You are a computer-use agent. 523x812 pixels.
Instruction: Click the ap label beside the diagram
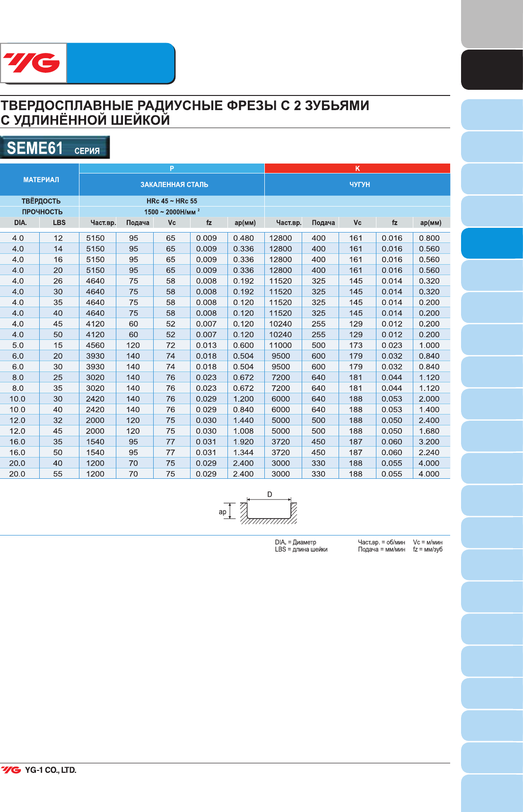(222, 512)
